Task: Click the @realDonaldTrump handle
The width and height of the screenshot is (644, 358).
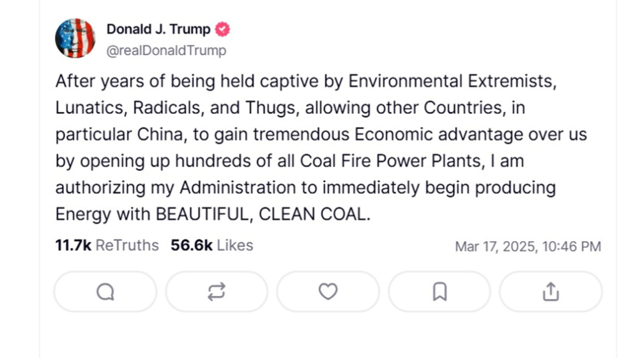Action: [x=166, y=51]
